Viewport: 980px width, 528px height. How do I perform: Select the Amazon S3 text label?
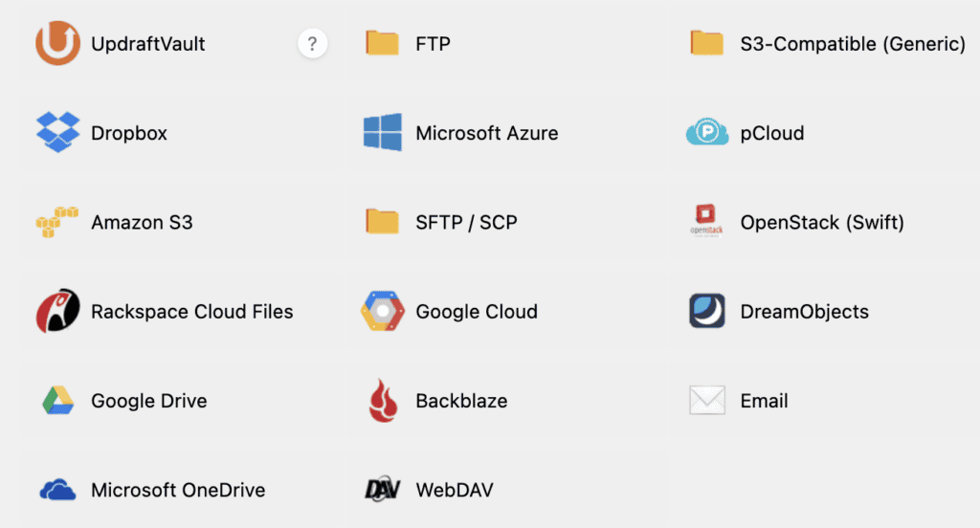click(x=142, y=223)
